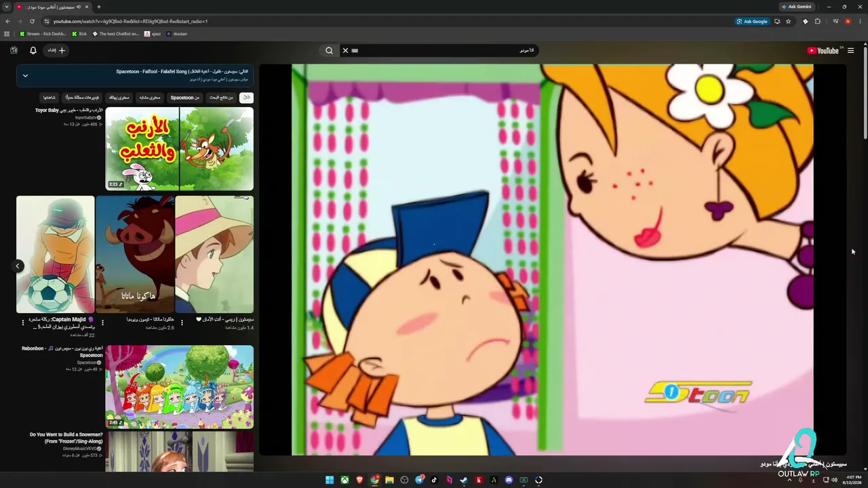The height and width of the screenshot is (488, 868).
Task: Open the Remi Spacetoon shorts thumbnail
Action: 214,254
